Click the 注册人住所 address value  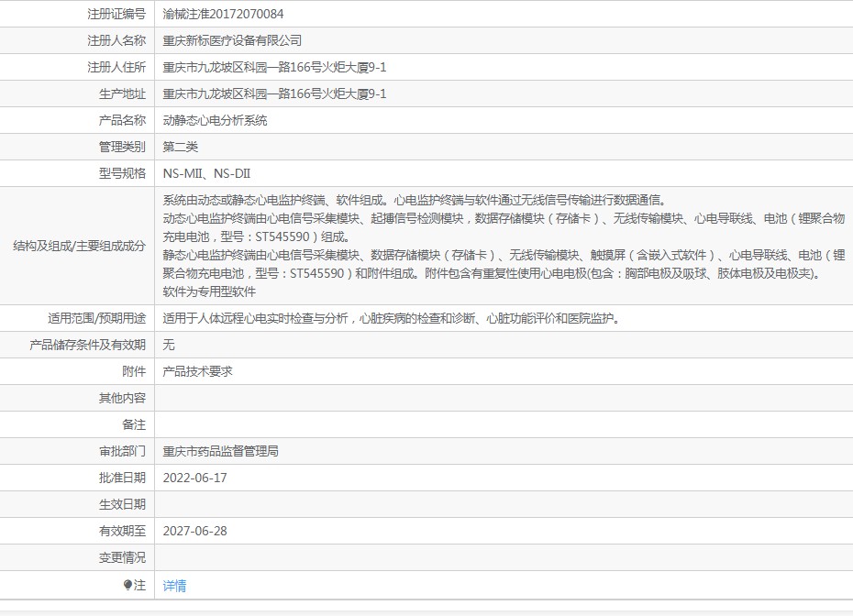click(275, 68)
